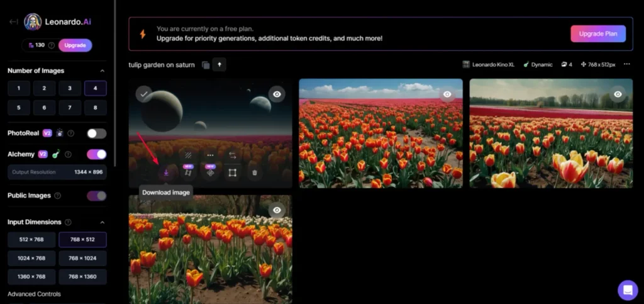The height and width of the screenshot is (304, 644).
Task: Click the square frame icon on the planet image
Action: [232, 172]
